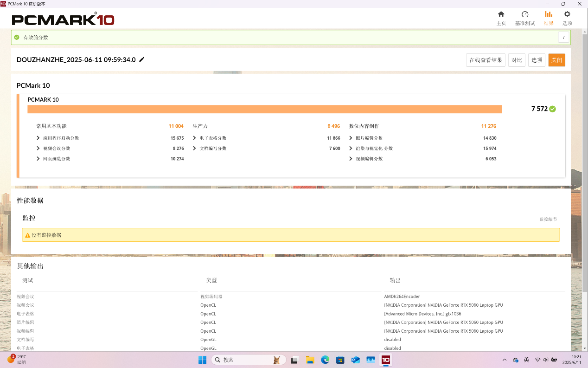This screenshot has height=368, width=588.
Task: Open File Explorer from the taskbar
Action: (310, 360)
